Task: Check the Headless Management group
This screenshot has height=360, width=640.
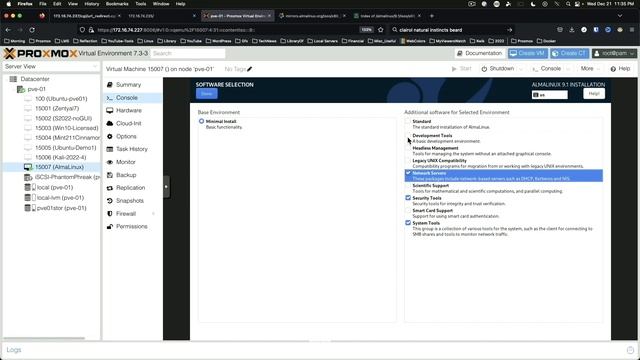Action: pyautogui.click(x=408, y=148)
